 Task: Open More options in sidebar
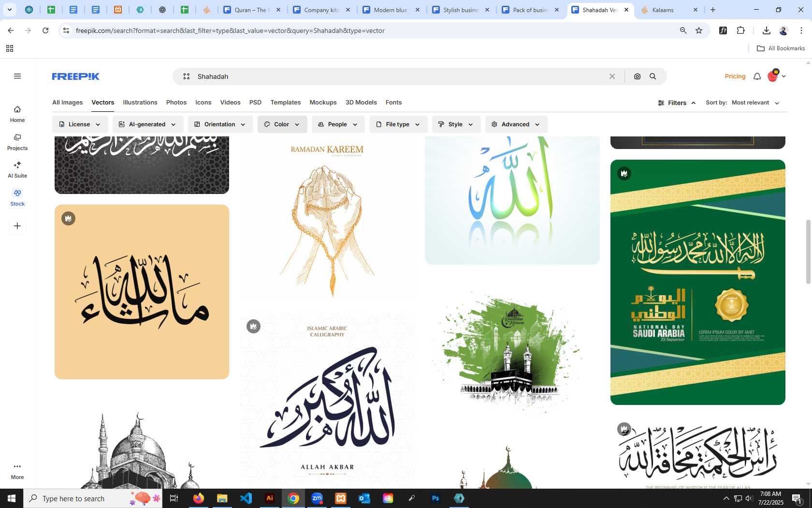click(x=17, y=471)
